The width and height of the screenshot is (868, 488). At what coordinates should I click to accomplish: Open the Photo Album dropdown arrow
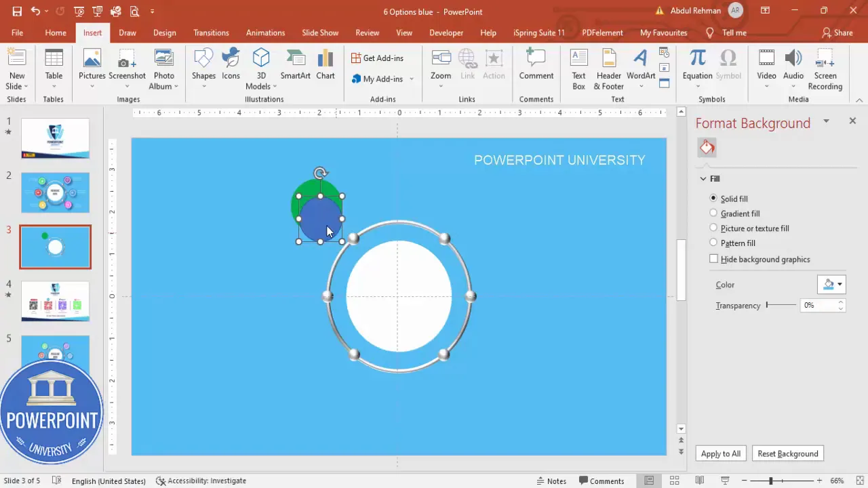(x=176, y=87)
